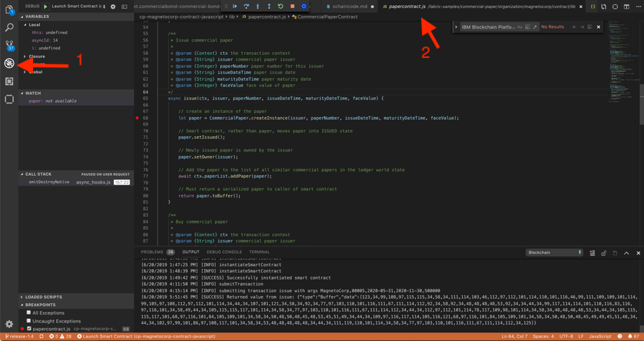This screenshot has width=644, height=341.
Task: Open the Debug Console panel tab
Action: tap(224, 252)
